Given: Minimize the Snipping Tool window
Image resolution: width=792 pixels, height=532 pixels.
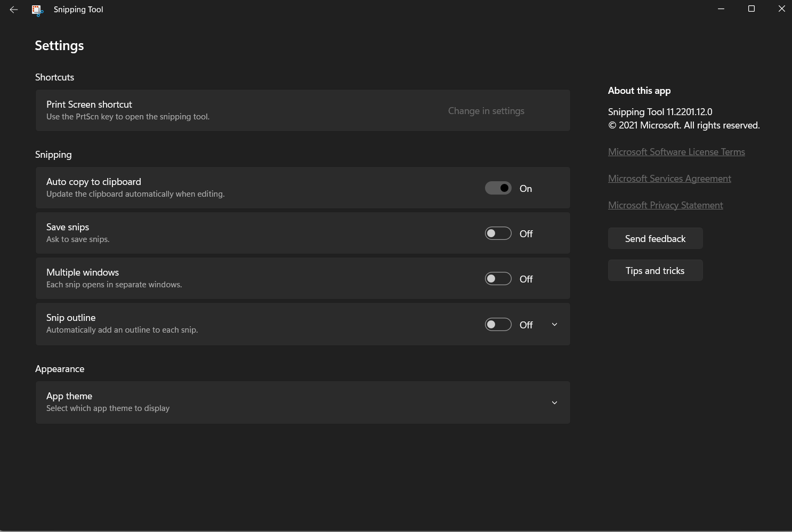Looking at the screenshot, I should tap(721, 9).
